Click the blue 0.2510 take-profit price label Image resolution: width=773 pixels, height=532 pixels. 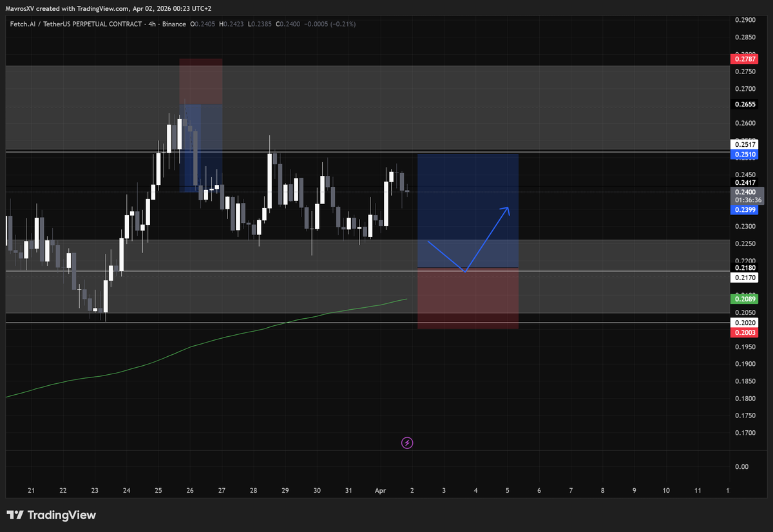tap(743, 155)
